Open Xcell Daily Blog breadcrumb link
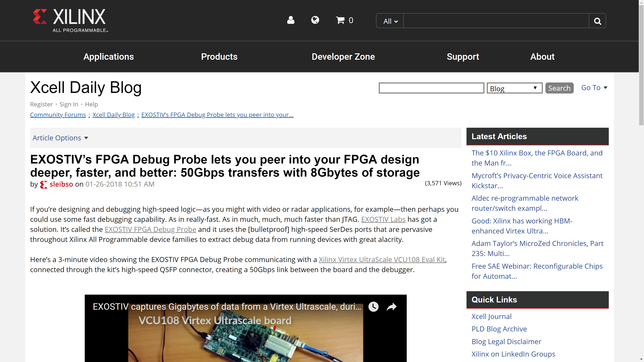Viewport: 644px width, 362px height. click(114, 115)
